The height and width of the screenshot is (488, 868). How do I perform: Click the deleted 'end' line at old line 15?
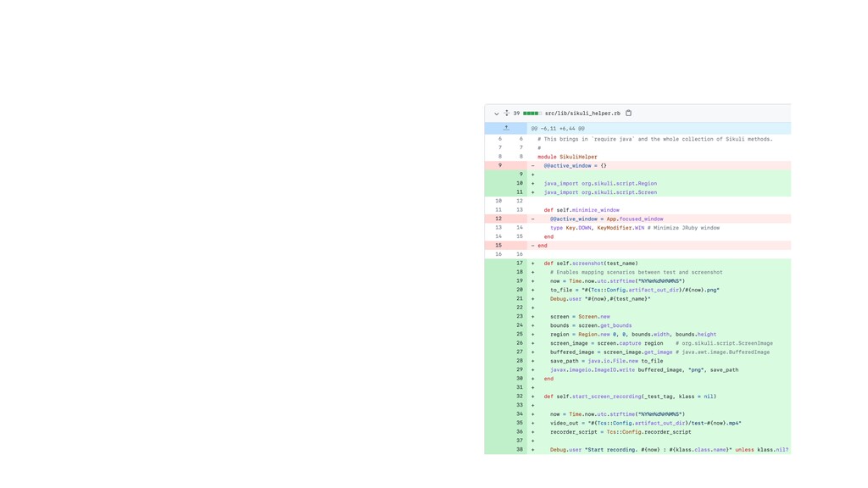(x=542, y=245)
